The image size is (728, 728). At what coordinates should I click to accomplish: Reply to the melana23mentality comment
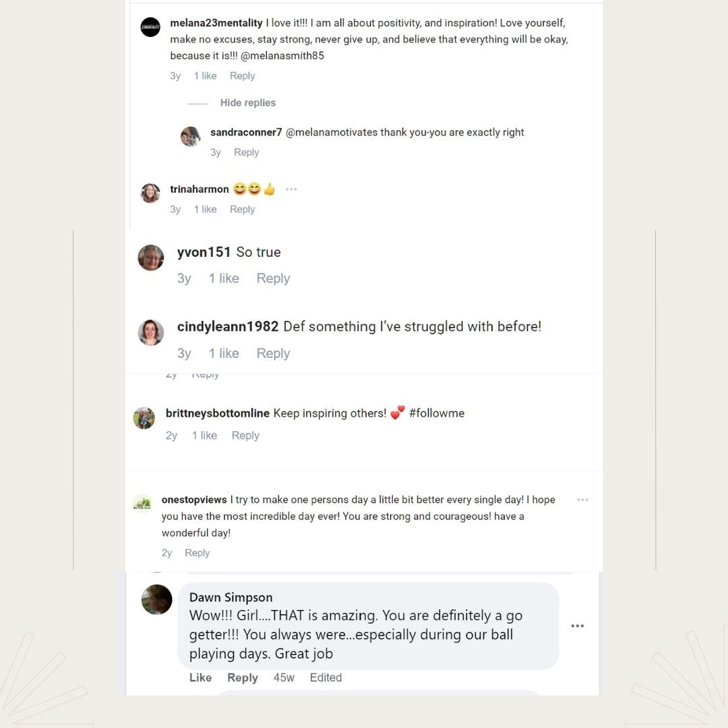242,76
